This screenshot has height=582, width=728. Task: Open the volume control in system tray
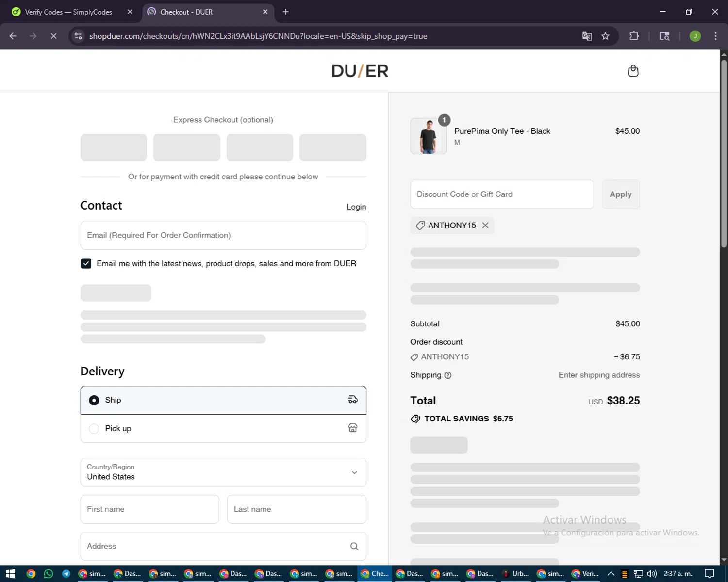click(x=652, y=574)
